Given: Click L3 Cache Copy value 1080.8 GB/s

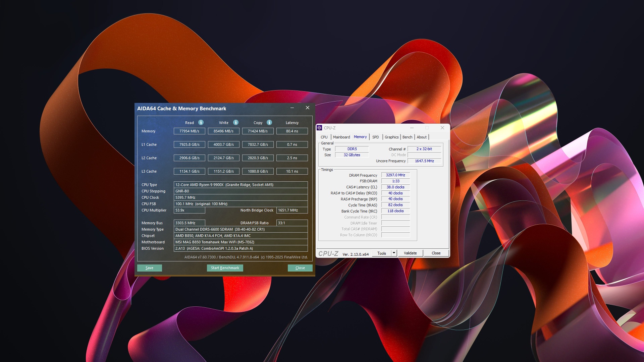Looking at the screenshot, I should [258, 171].
